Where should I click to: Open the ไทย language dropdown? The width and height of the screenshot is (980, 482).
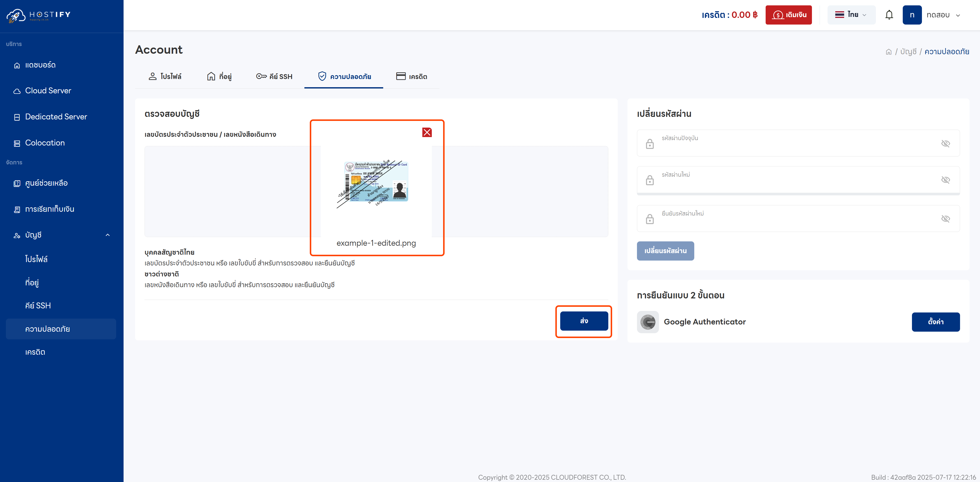click(x=851, y=15)
